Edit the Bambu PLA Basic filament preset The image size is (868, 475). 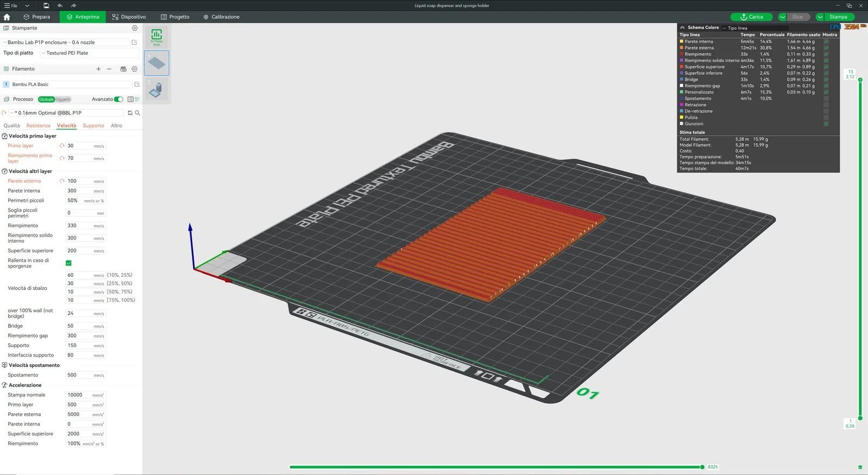point(137,85)
